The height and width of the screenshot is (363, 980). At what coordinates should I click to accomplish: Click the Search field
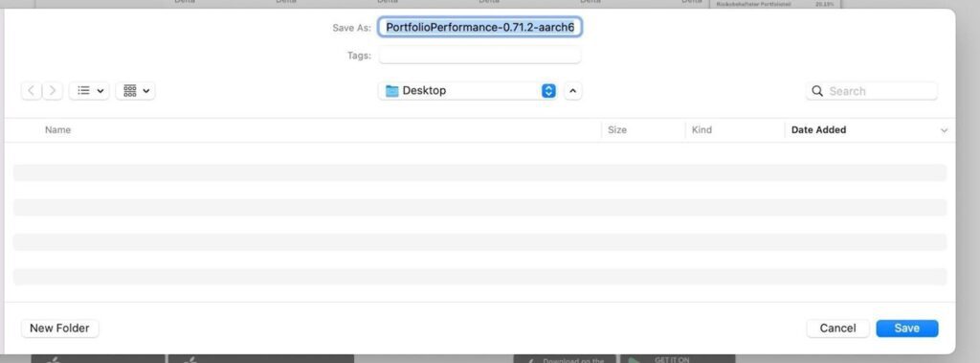(x=872, y=91)
